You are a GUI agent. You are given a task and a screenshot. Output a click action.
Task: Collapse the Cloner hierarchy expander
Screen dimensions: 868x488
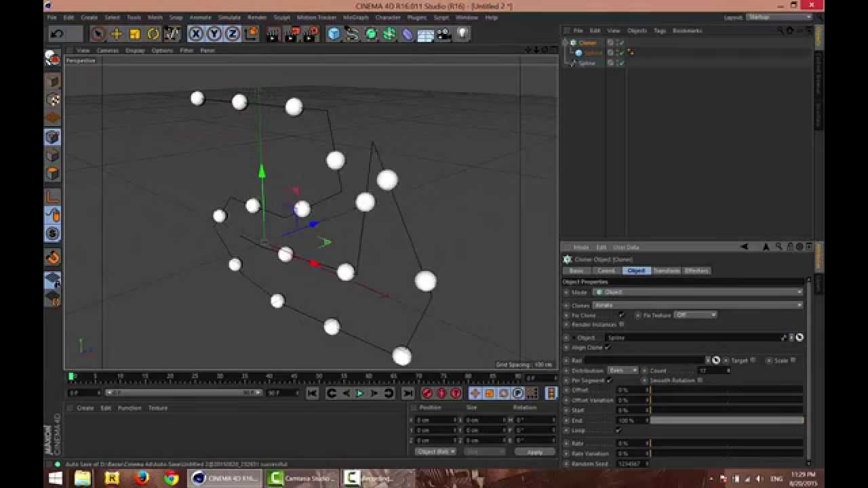pyautogui.click(x=565, y=43)
